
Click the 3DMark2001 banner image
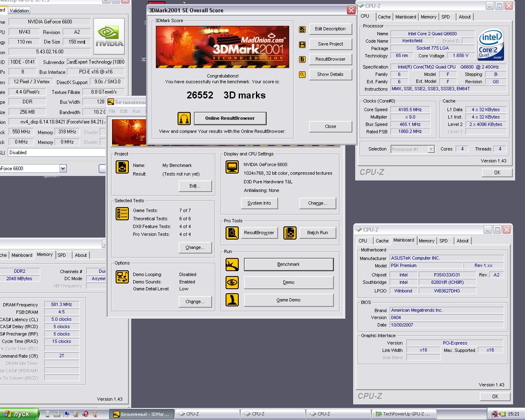coord(222,47)
